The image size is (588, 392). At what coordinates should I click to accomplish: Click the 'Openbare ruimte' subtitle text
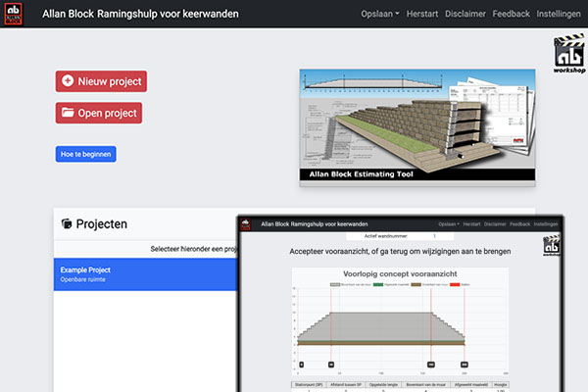pos(83,279)
